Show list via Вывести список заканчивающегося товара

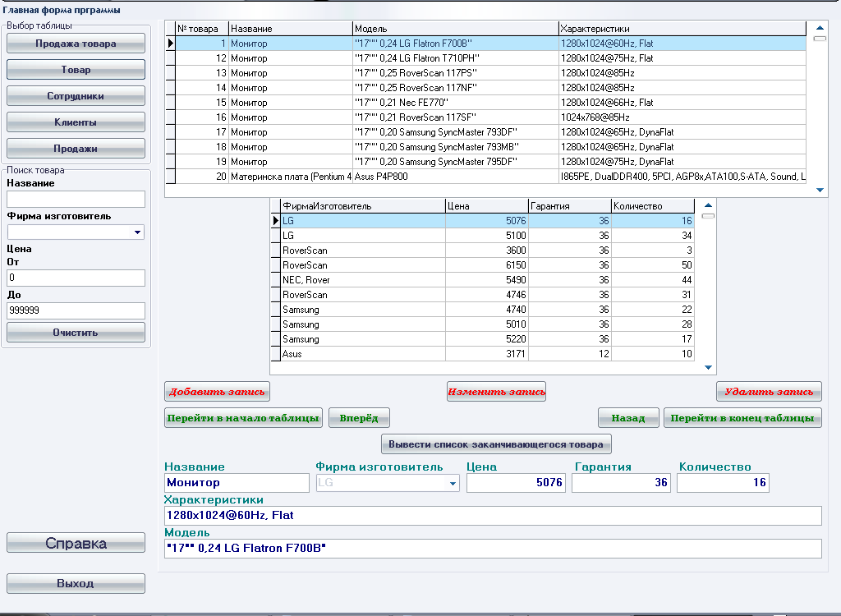[x=496, y=444]
